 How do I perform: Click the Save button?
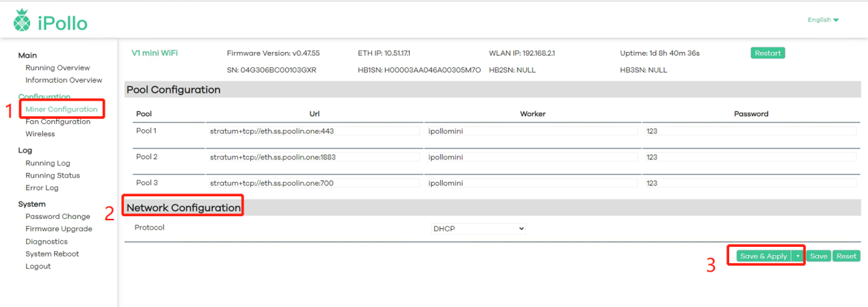click(x=818, y=256)
